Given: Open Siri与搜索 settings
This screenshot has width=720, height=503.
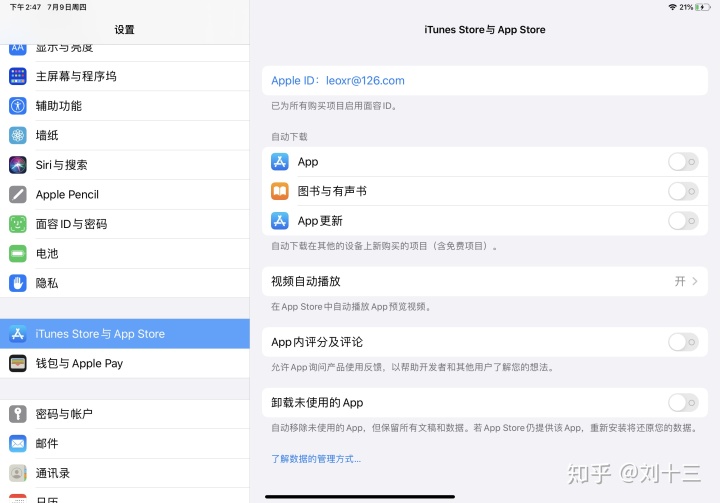Looking at the screenshot, I should click(125, 164).
